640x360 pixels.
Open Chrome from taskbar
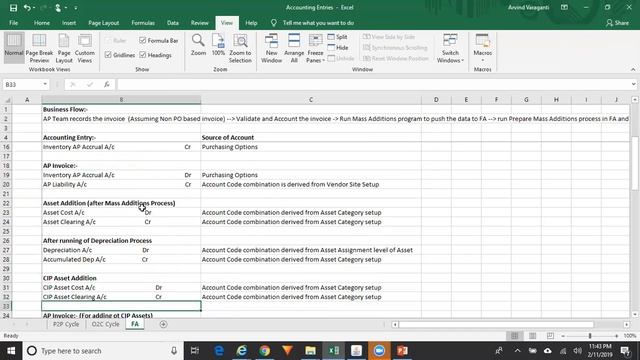pos(265,351)
